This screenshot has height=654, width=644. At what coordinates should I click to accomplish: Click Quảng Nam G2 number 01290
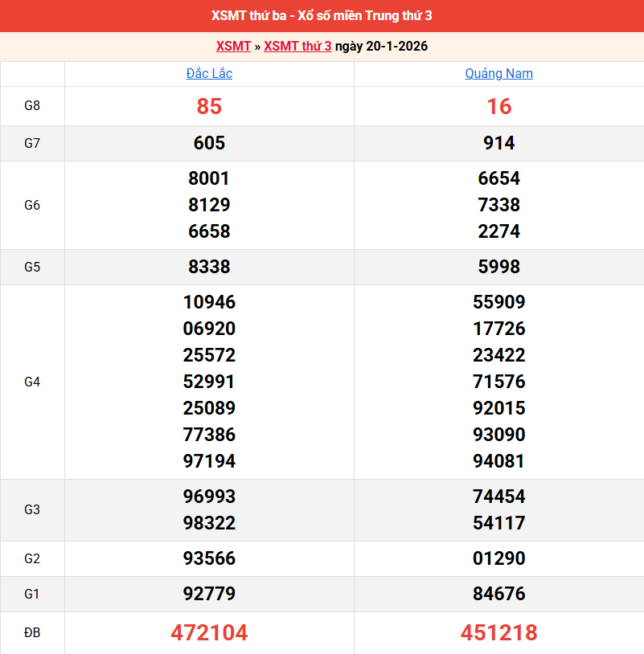[499, 558]
